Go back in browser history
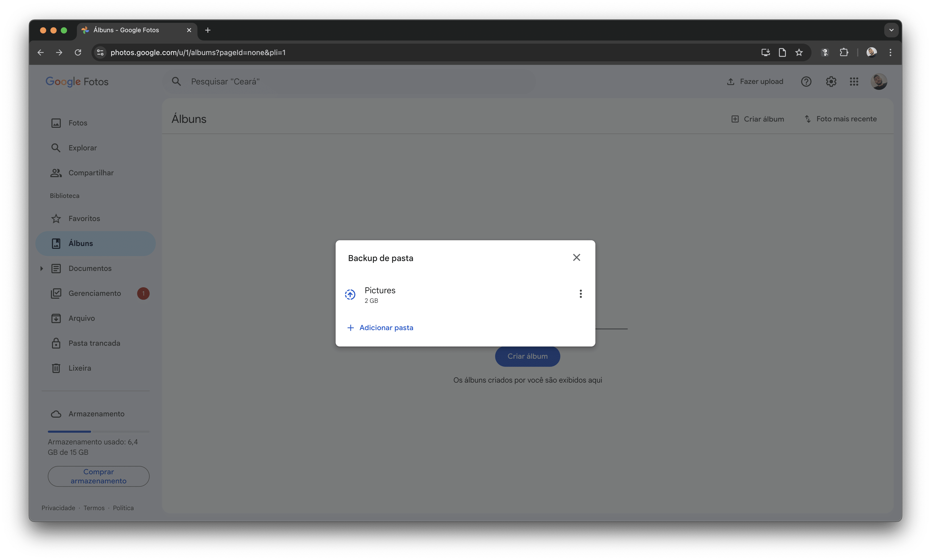Screen dimensions: 931x560 (x=41, y=52)
